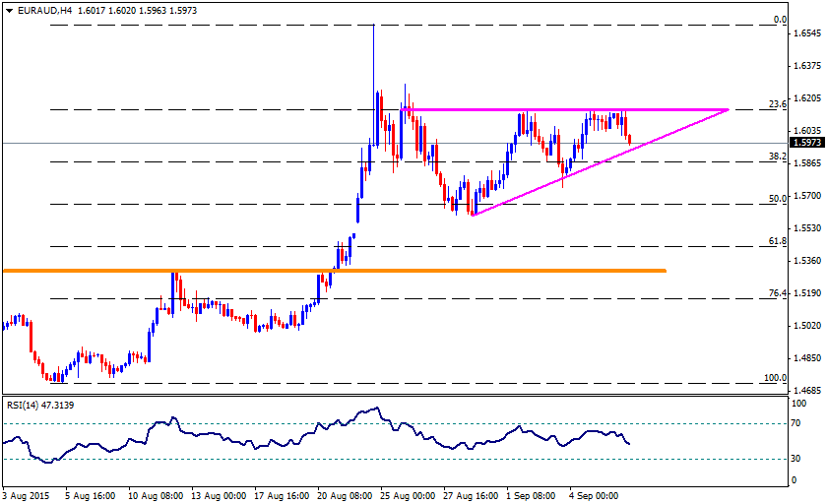
Task: Select the orange horizontal support line
Action: point(335,271)
